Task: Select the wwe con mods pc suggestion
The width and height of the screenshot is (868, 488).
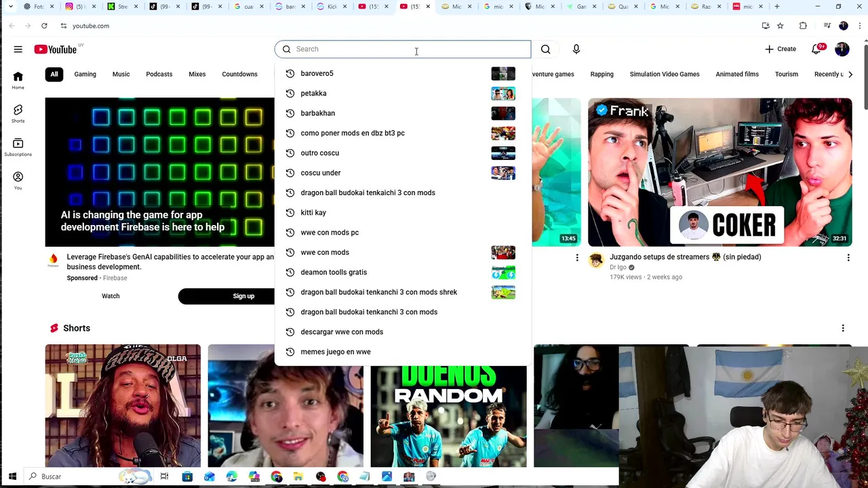Action: [403, 232]
